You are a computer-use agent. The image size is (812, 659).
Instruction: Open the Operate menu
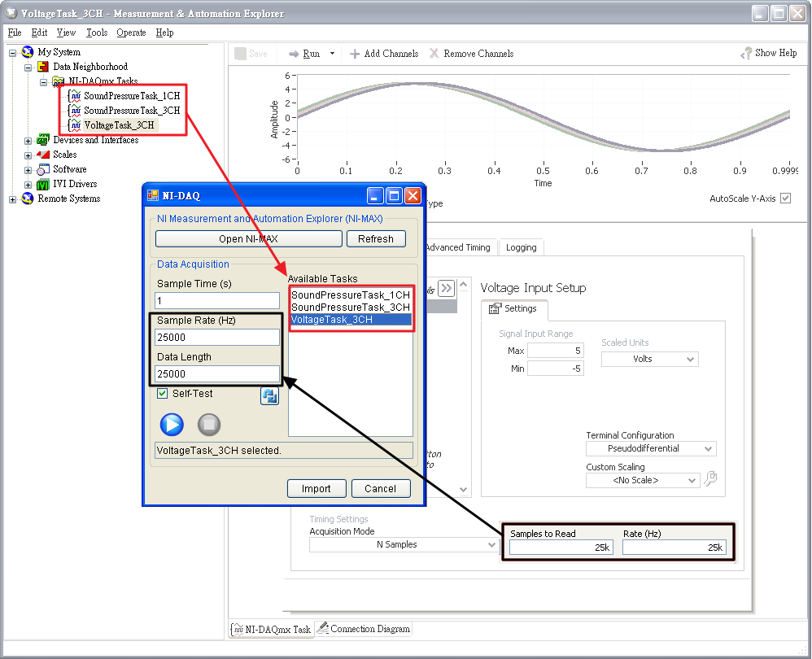[131, 33]
